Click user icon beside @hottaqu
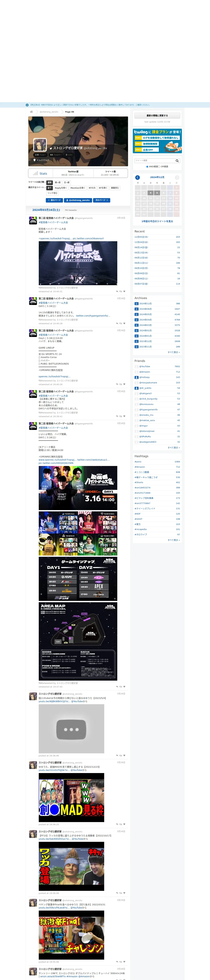The height and width of the screenshot is (980, 210). pos(136,377)
